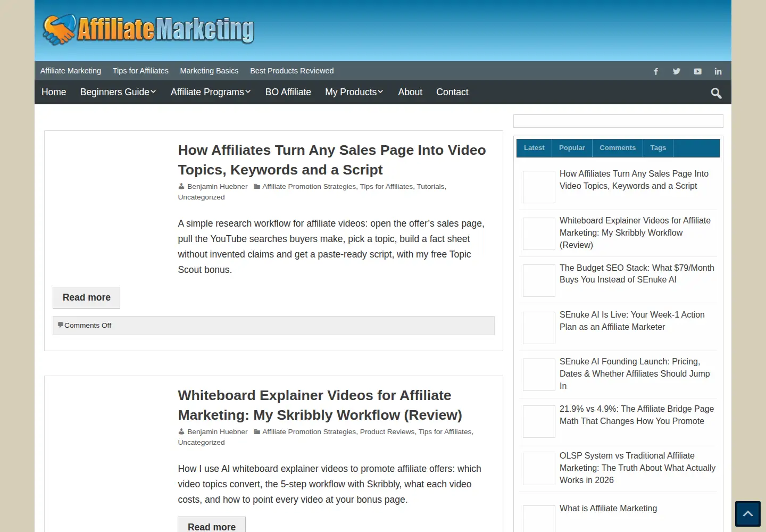766x532 pixels.
Task: Open sidebar post 'What is Affiliate Marketing'
Action: click(x=608, y=509)
